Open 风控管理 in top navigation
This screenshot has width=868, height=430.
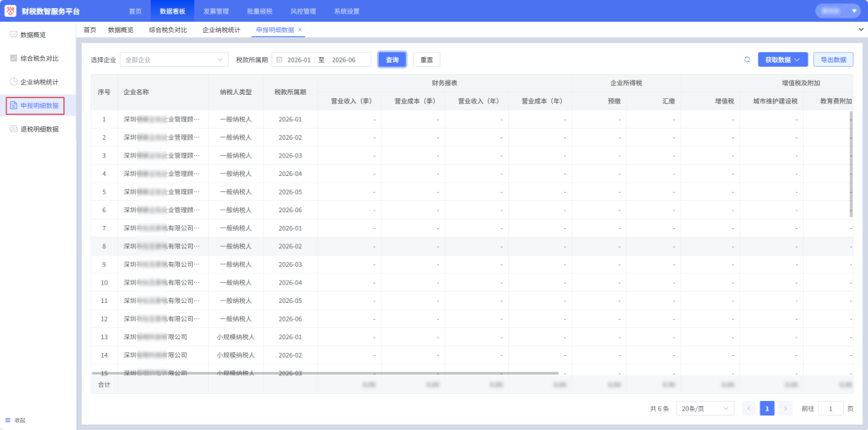click(x=303, y=11)
